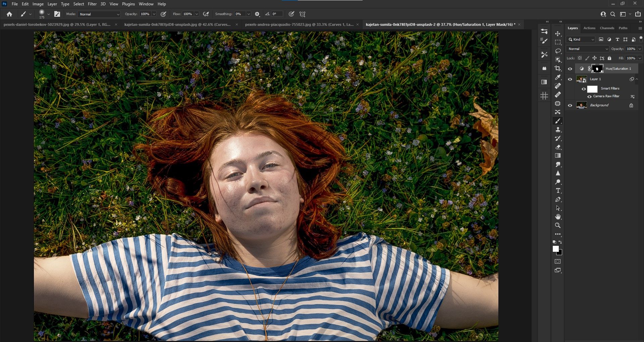Select the Lasso tool

[558, 51]
